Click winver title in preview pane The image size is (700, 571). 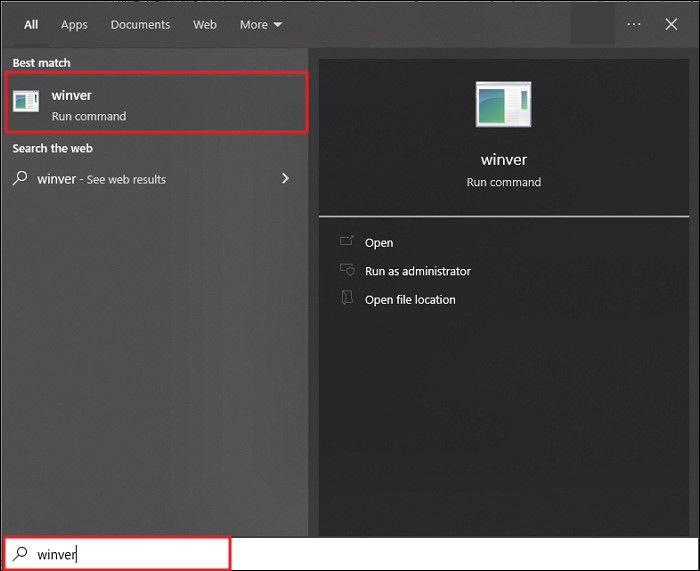[504, 160]
